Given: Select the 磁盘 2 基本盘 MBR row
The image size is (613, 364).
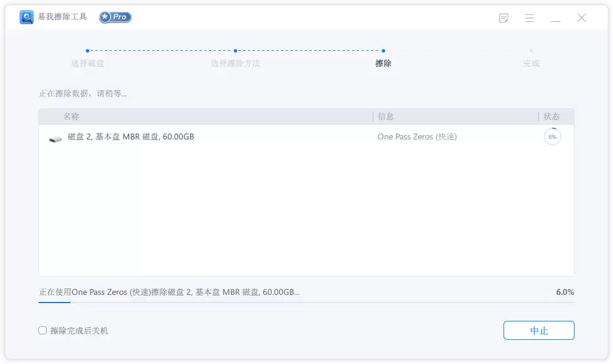Looking at the screenshot, I should click(x=306, y=136).
